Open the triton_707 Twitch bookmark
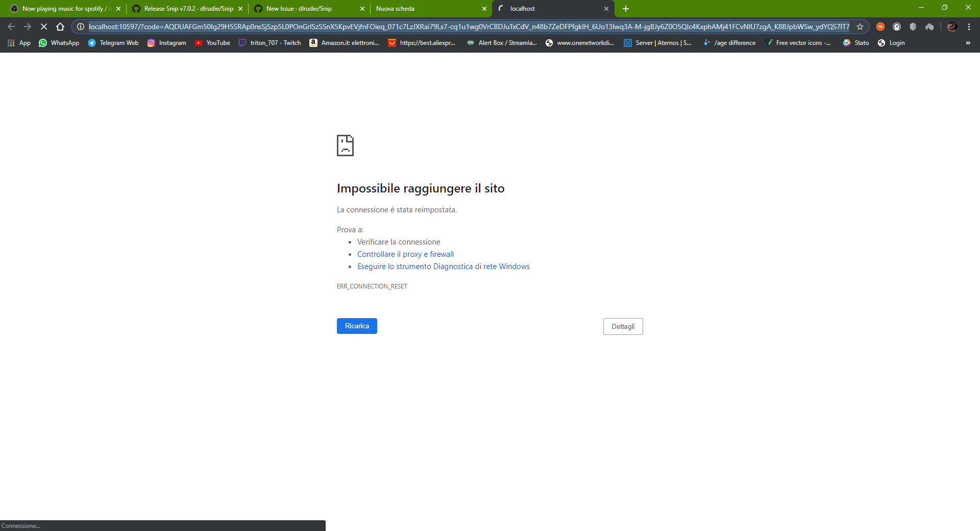This screenshot has width=980, height=531. [x=269, y=43]
